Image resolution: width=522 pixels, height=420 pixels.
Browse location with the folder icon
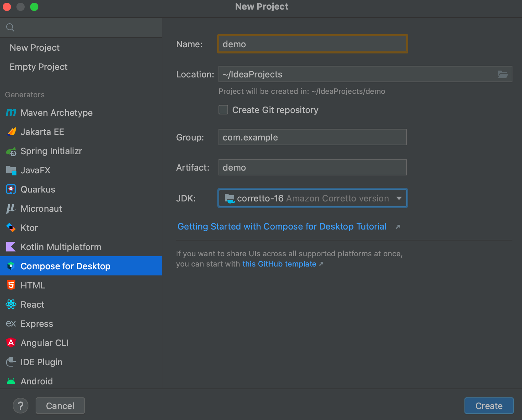coord(502,74)
